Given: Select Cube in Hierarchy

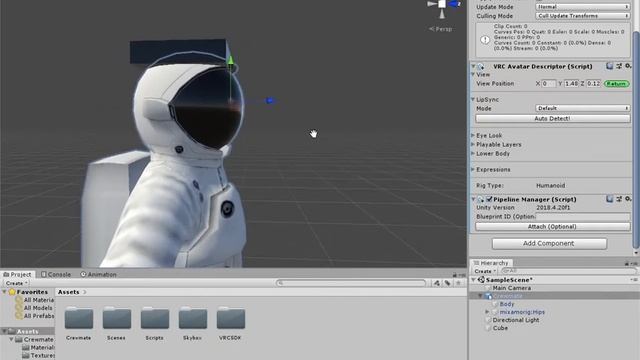Looking at the screenshot, I should pos(500,328).
